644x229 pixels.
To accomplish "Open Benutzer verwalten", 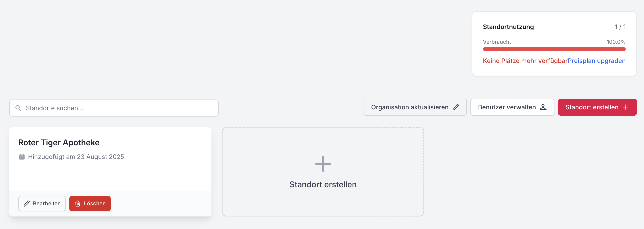I will [507, 107].
